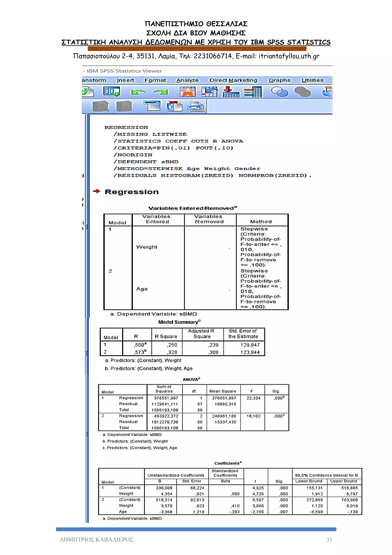Screen dimensions: 392x555
Task: Open the Analyze menu
Action: 187,80
